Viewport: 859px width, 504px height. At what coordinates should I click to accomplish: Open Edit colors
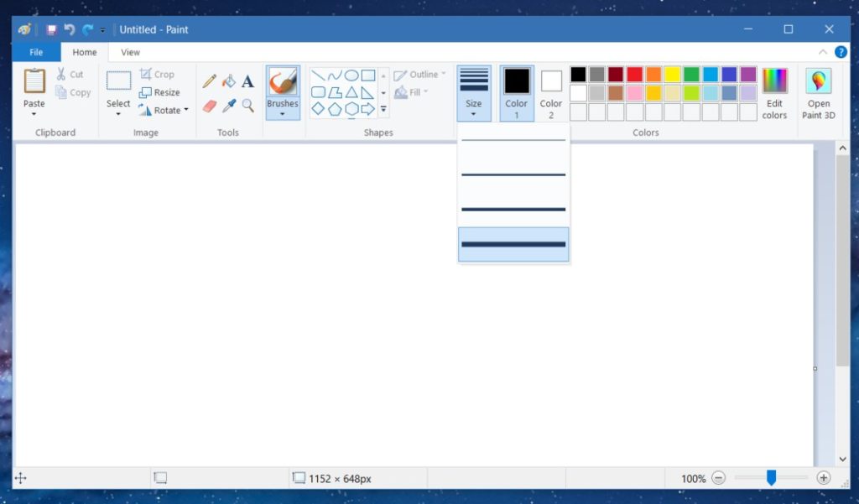coord(774,92)
